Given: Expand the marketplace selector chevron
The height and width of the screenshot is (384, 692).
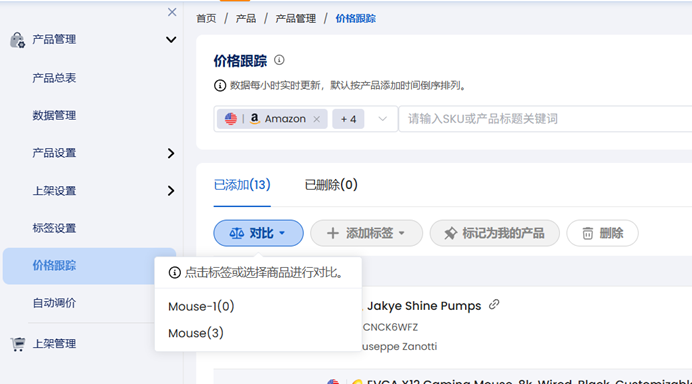Looking at the screenshot, I should 383,119.
